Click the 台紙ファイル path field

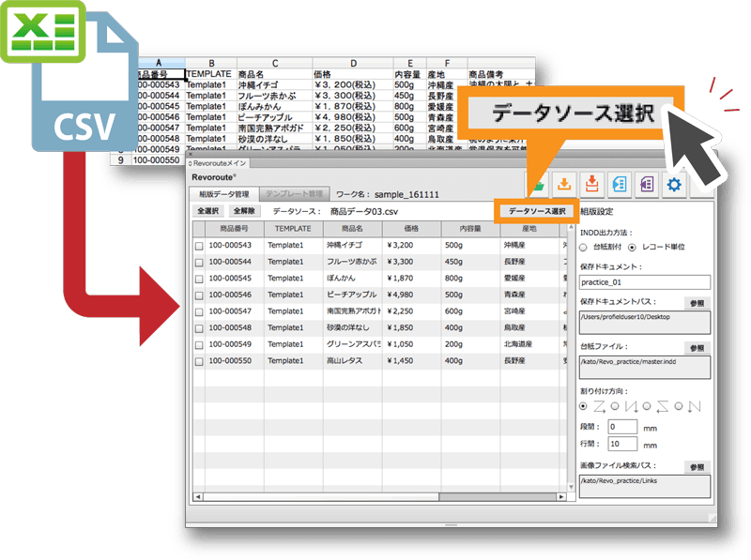coord(645,368)
